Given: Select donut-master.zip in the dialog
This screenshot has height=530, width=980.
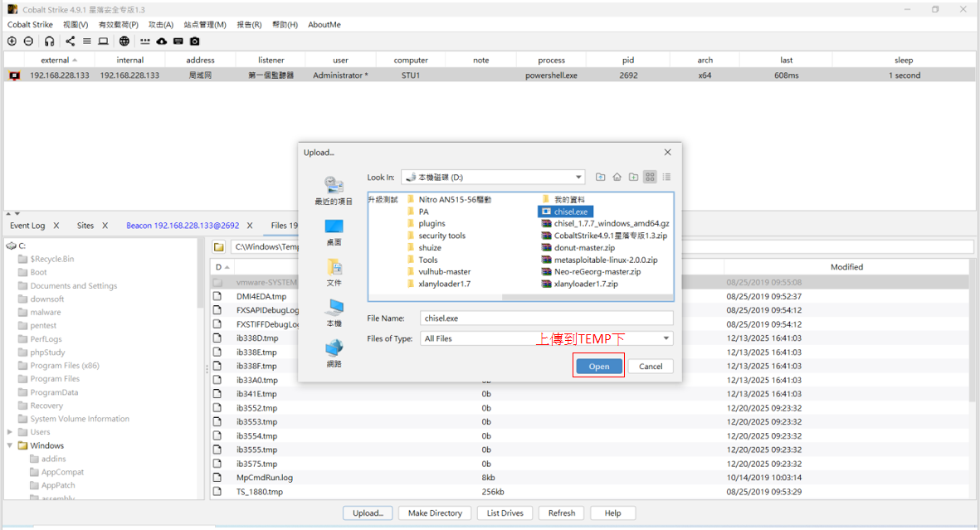Looking at the screenshot, I should click(578, 247).
